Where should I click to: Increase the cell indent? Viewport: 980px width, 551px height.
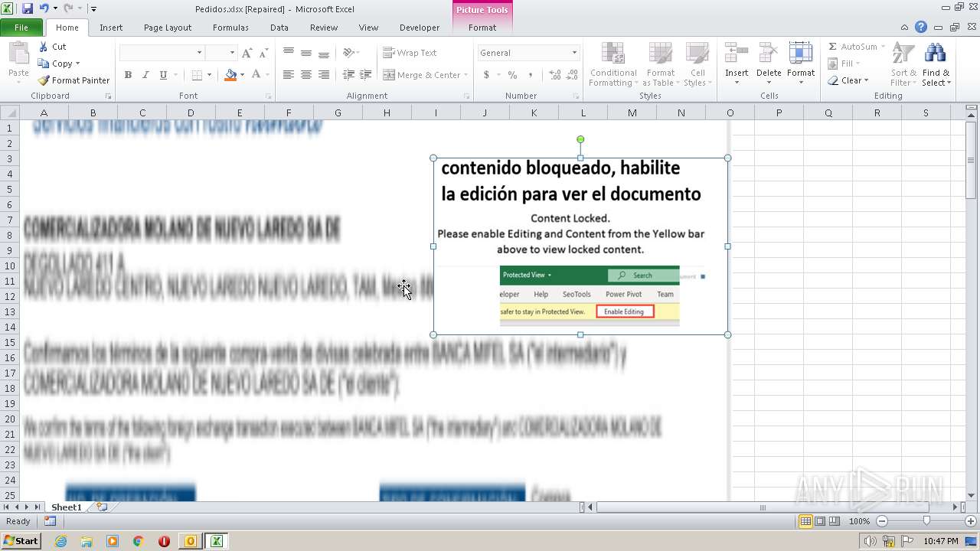click(366, 75)
